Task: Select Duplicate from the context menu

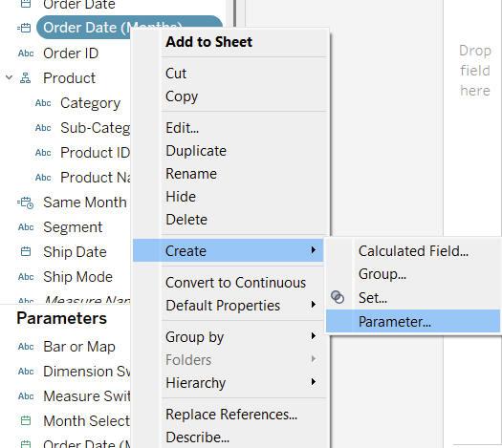Action: point(196,151)
